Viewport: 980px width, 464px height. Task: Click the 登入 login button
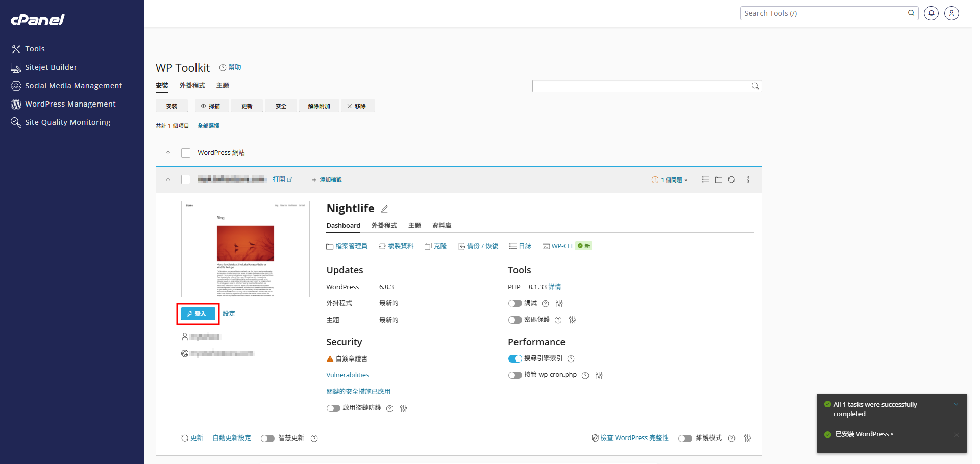click(x=198, y=314)
